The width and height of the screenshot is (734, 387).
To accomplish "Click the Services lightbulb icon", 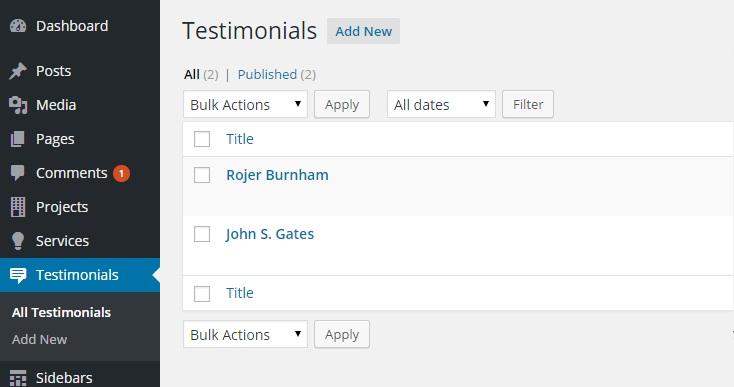I will [18, 241].
